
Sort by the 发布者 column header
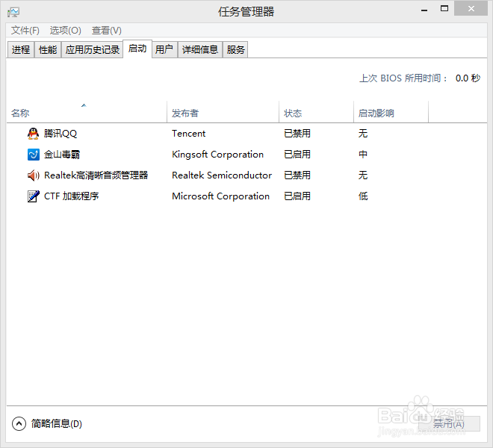[223, 113]
